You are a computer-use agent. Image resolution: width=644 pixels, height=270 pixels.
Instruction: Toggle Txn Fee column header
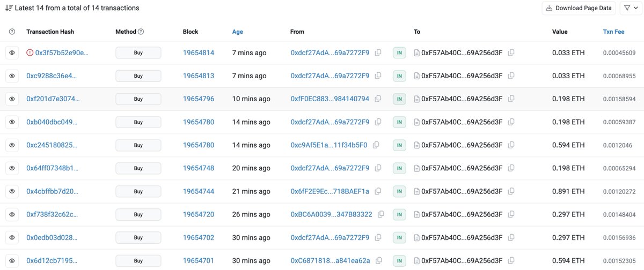tap(613, 32)
